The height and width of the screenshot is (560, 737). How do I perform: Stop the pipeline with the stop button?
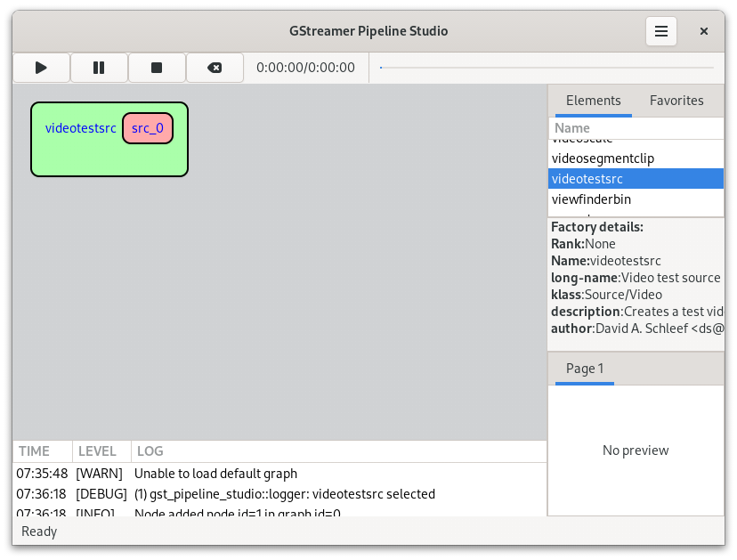(x=157, y=68)
